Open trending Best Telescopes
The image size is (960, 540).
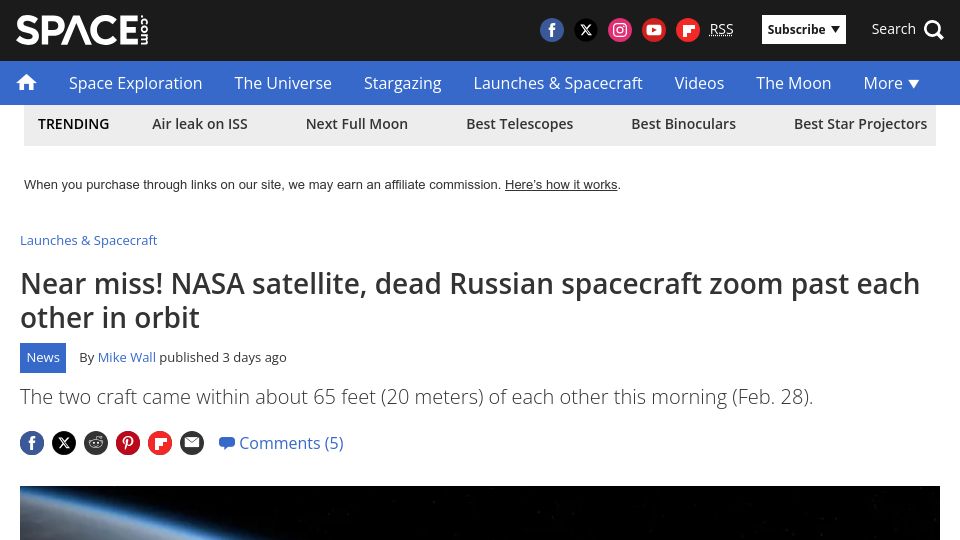pyautogui.click(x=519, y=124)
